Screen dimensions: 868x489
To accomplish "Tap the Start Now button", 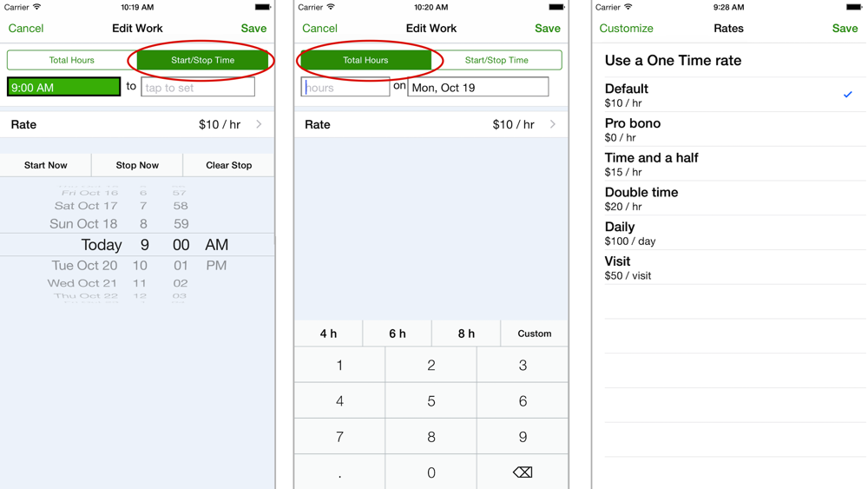I will click(45, 165).
